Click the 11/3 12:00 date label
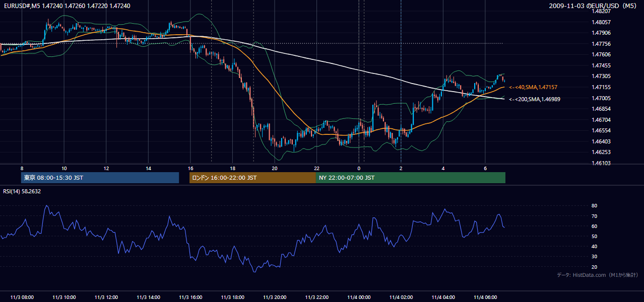Viewport: 644px width, 302px height. [x=106, y=297]
